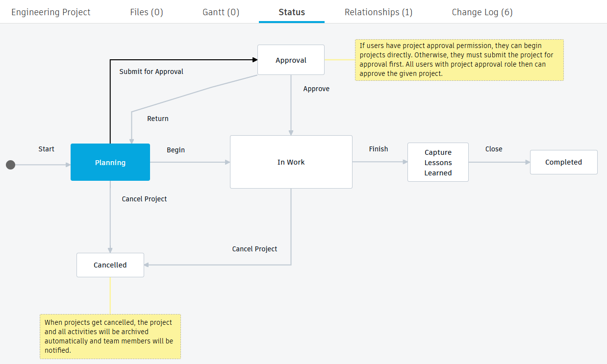Open the Gantt (0) tab
607x364 pixels.
(221, 12)
